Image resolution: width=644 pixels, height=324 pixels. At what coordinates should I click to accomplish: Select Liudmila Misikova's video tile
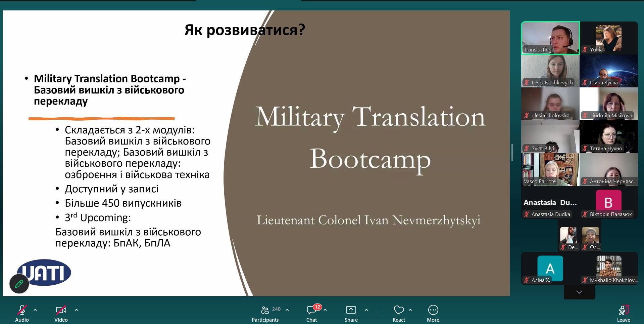point(609,104)
